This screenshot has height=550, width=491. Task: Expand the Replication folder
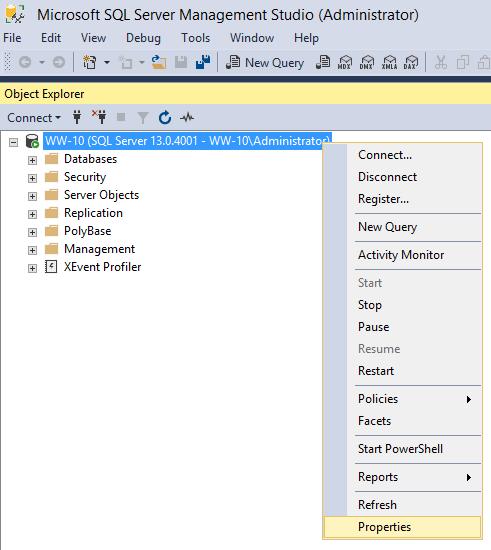(x=32, y=214)
